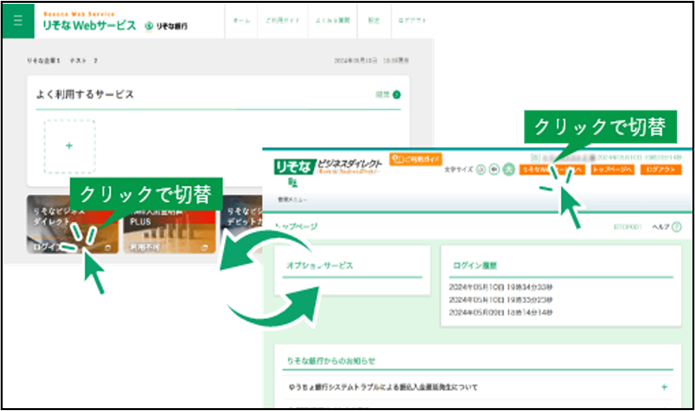Open the りそなビジネスダイレクト service card
Image resolution: width=695 pixels, height=411 pixels.
(72, 224)
